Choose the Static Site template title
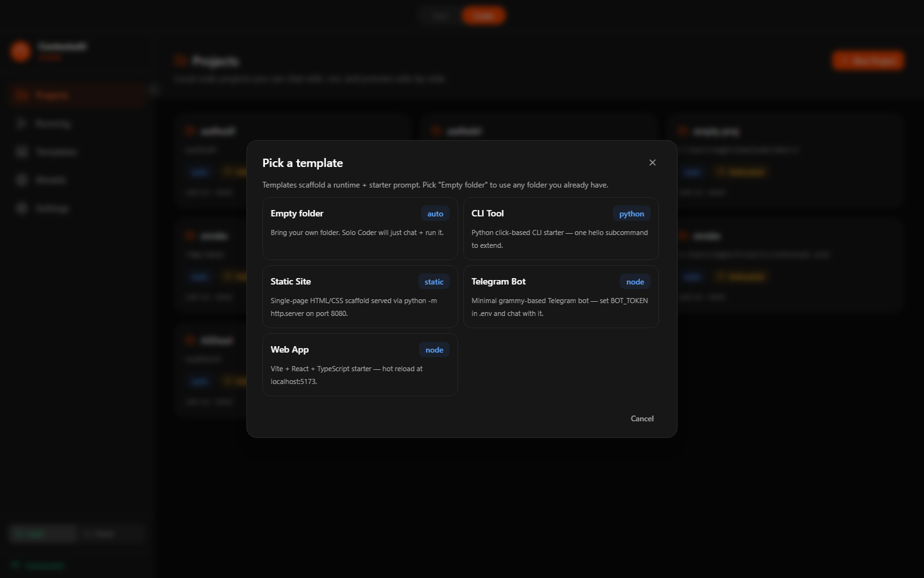 click(291, 281)
